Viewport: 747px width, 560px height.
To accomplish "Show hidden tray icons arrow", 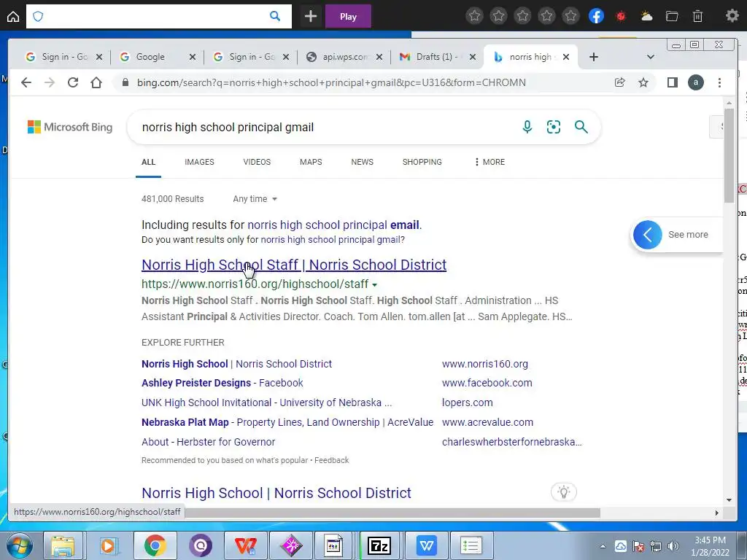I will click(x=603, y=546).
